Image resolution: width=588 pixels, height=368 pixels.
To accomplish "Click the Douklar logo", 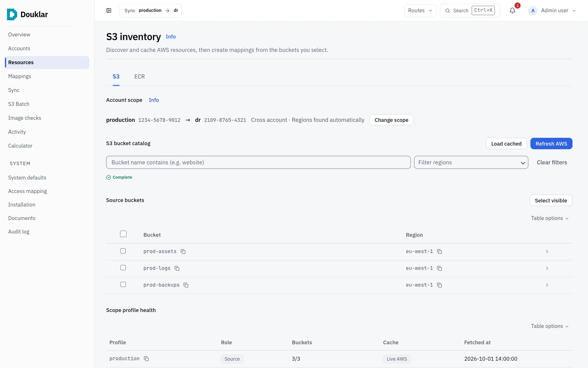I will pyautogui.click(x=27, y=14).
